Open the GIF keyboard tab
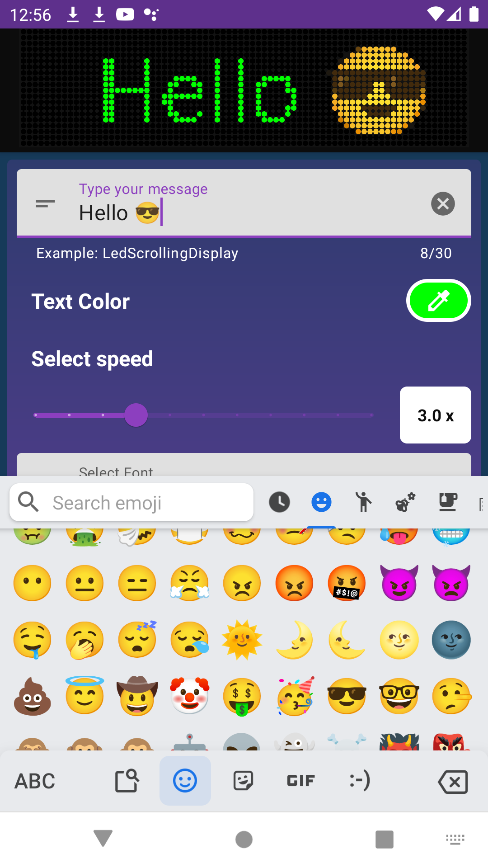 (301, 781)
